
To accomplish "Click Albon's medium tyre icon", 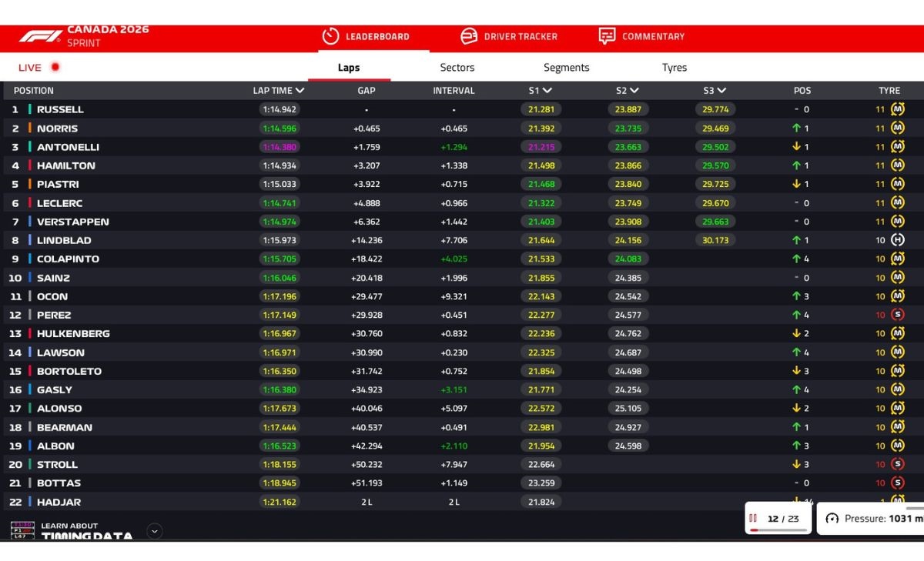I will (897, 446).
